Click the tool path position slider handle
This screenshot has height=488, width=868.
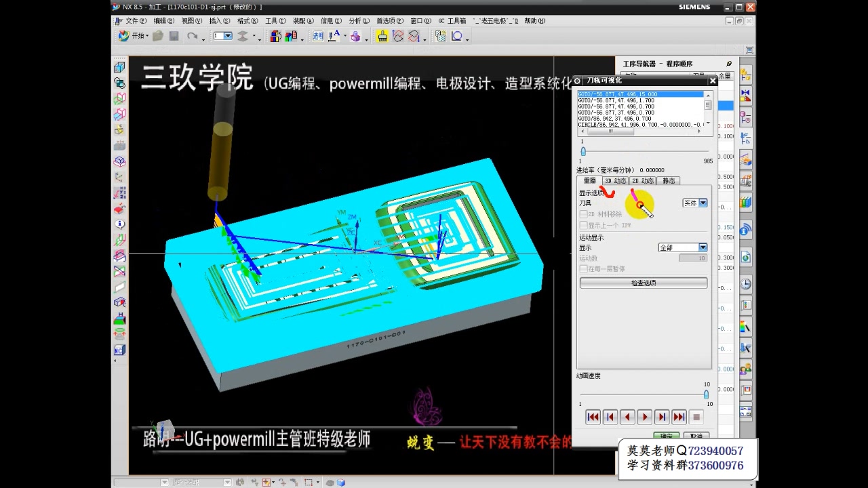click(583, 151)
